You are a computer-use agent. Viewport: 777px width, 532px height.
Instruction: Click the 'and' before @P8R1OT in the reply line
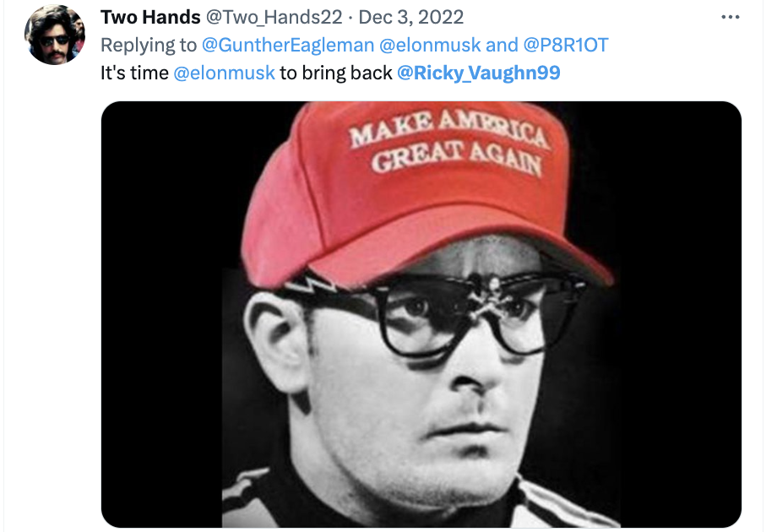pos(502,45)
